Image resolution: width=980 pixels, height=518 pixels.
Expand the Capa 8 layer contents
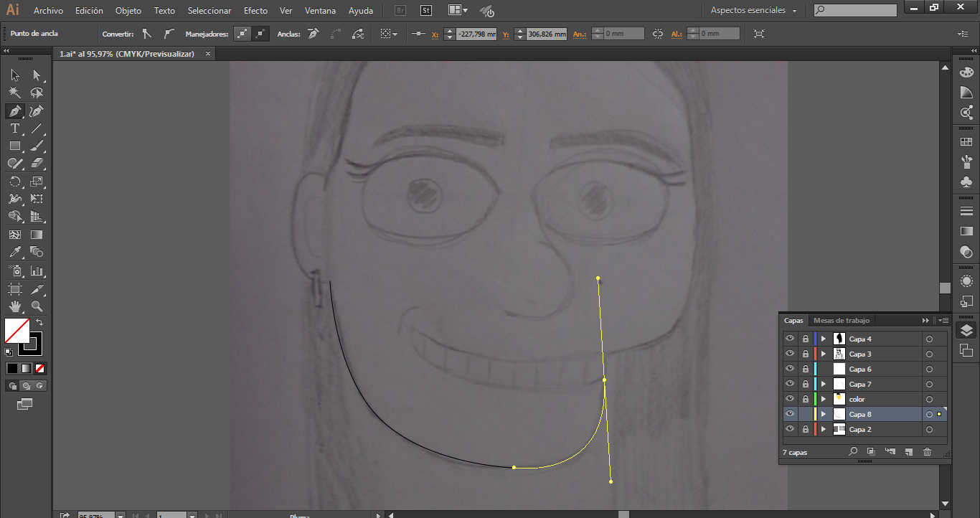click(824, 414)
